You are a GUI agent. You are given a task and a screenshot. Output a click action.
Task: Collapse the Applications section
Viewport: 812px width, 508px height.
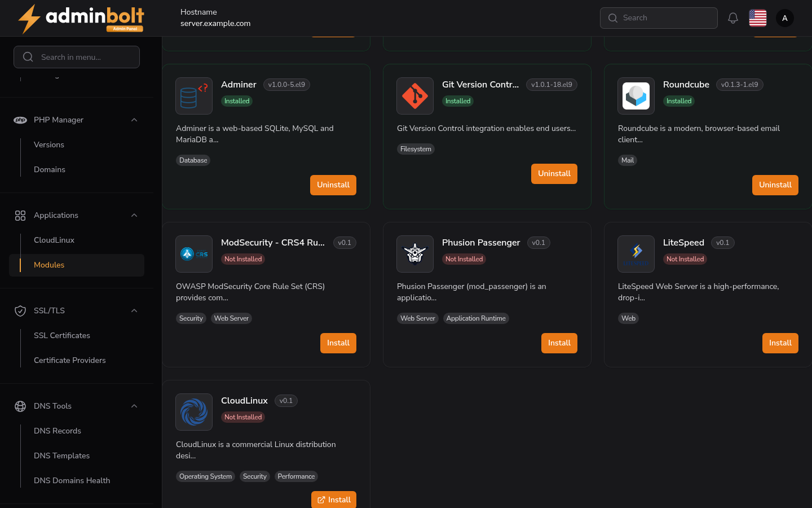[134, 215]
